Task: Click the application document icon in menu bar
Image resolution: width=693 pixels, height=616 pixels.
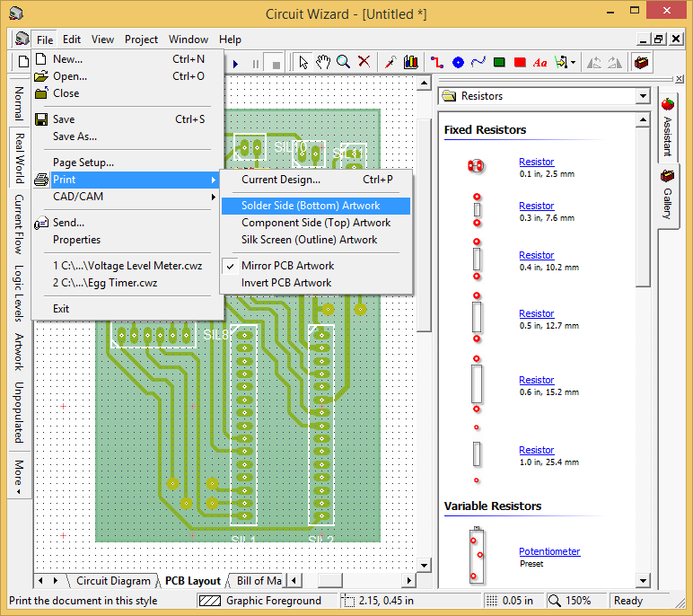Action: [22, 39]
